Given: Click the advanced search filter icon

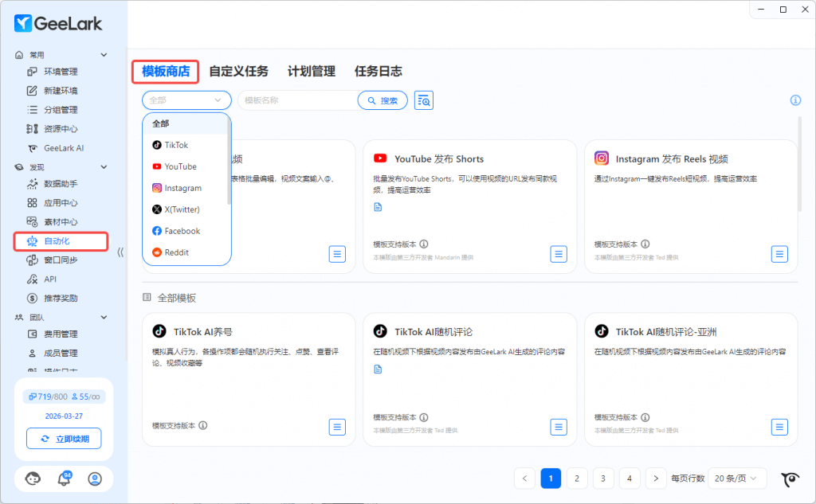Looking at the screenshot, I should (424, 100).
